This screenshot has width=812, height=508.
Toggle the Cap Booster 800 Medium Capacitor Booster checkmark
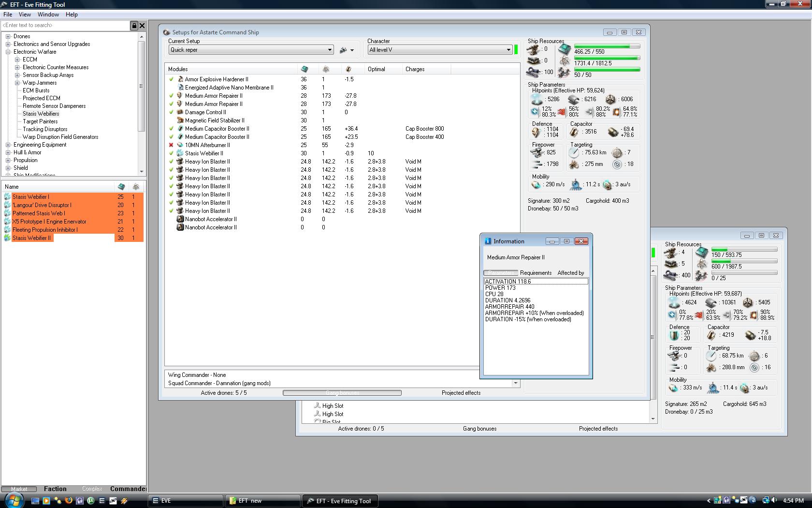tap(171, 129)
